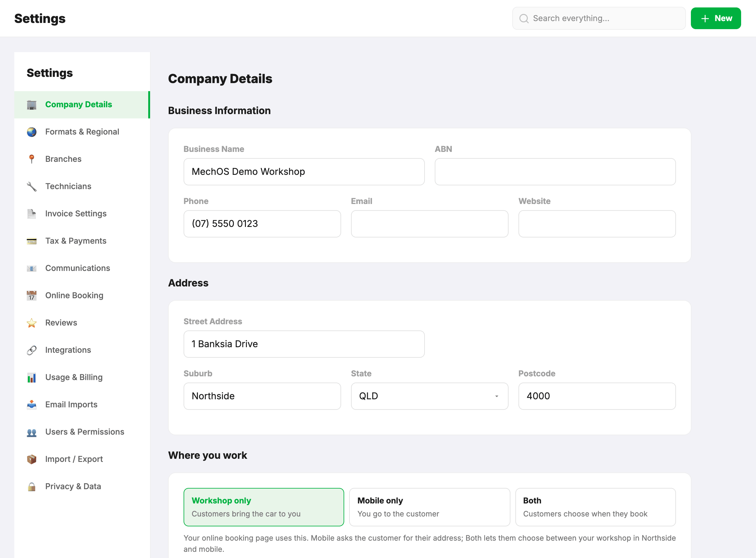The height and width of the screenshot is (558, 756).
Task: Open the Technicians settings page
Action: [82, 186]
